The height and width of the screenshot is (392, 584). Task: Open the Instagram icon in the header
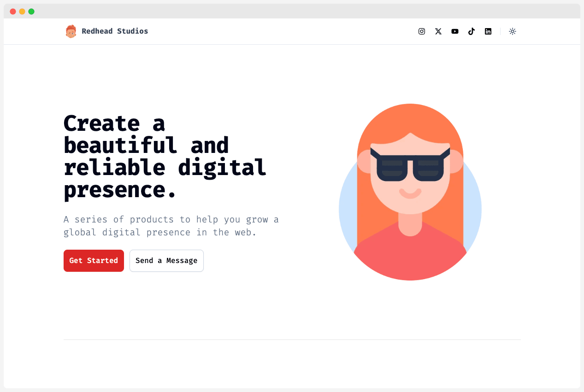coord(421,31)
